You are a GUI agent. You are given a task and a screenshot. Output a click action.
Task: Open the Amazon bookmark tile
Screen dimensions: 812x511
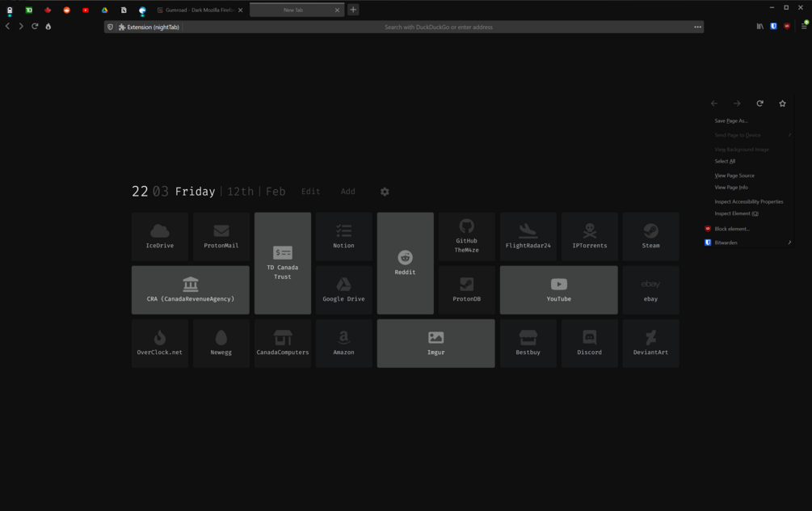tap(344, 343)
